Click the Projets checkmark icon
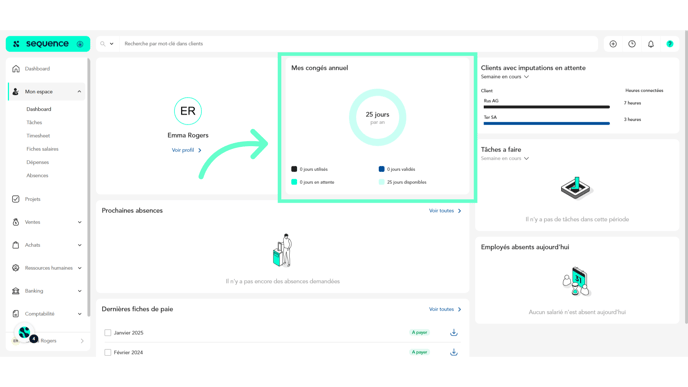Viewport: 688px width, 387px height. [x=16, y=199]
